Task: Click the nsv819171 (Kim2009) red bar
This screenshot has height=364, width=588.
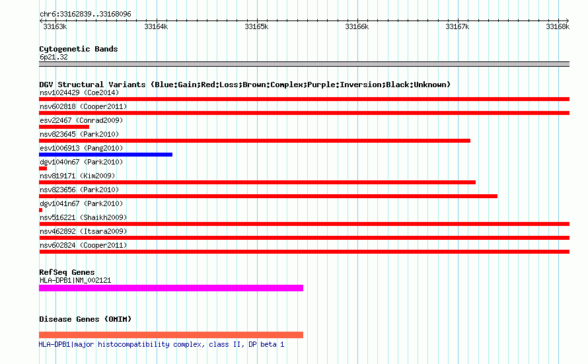Action: pyautogui.click(x=257, y=182)
